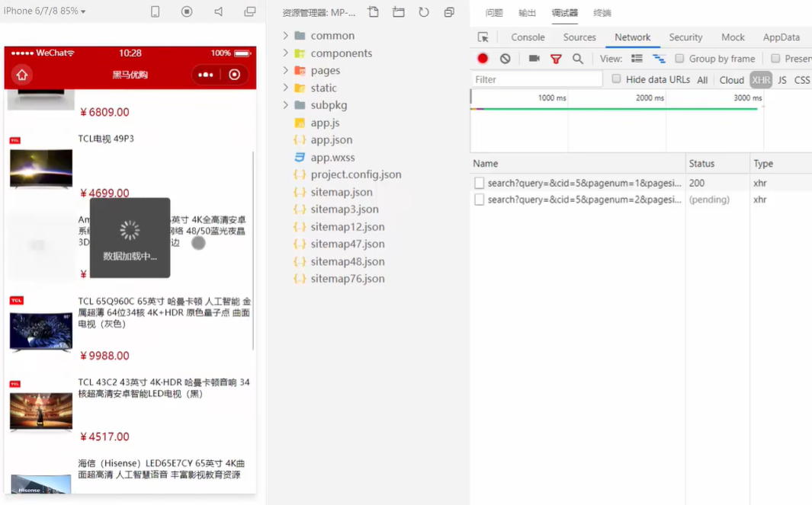
Task: Click the network Filter text field
Action: click(537, 79)
